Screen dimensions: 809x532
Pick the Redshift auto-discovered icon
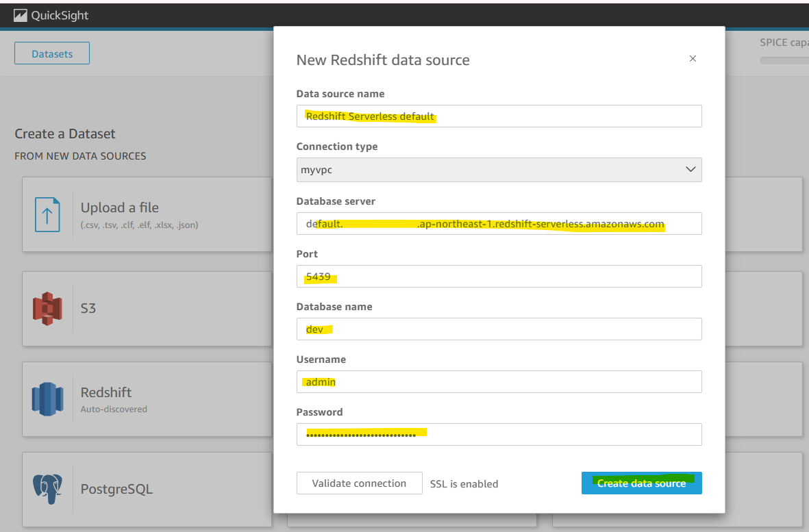(x=47, y=399)
